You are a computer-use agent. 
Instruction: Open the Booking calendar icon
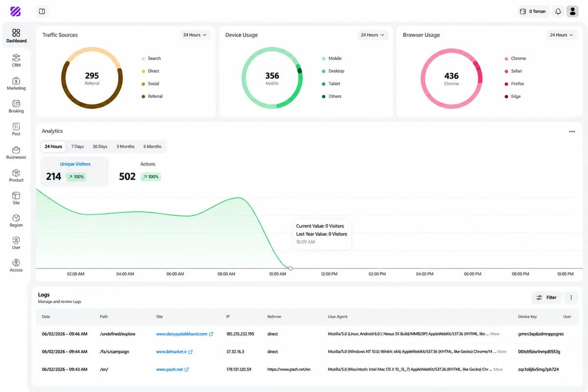click(16, 103)
